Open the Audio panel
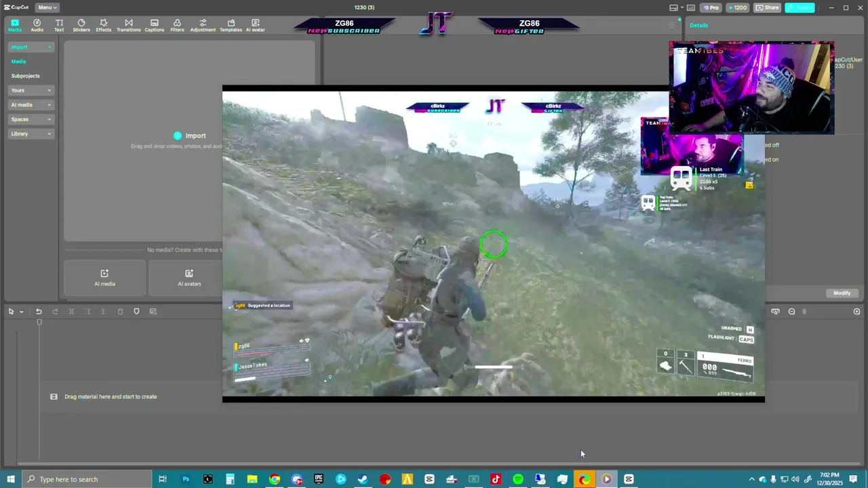 (37, 26)
